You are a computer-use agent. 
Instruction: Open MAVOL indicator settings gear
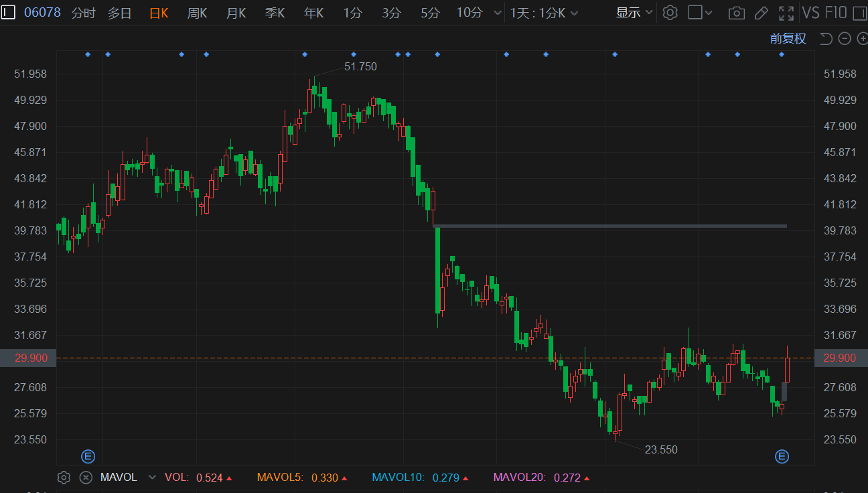point(64,478)
